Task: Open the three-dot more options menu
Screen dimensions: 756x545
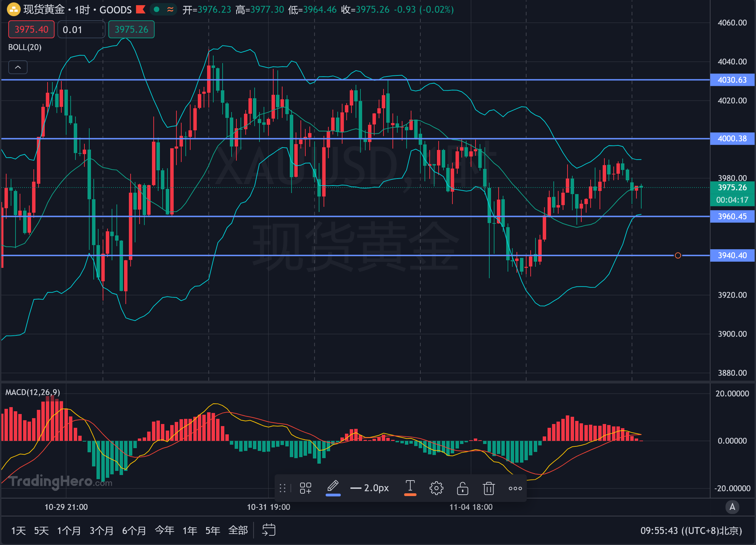Action: point(515,488)
